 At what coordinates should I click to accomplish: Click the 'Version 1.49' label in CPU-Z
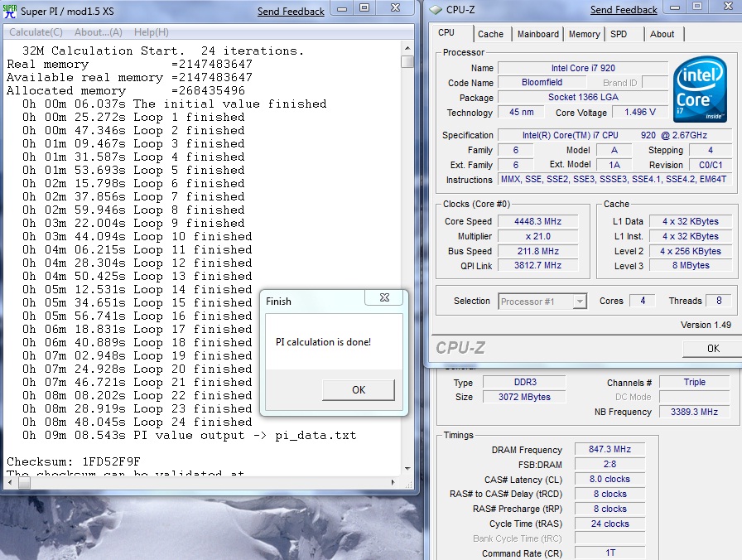point(706,325)
